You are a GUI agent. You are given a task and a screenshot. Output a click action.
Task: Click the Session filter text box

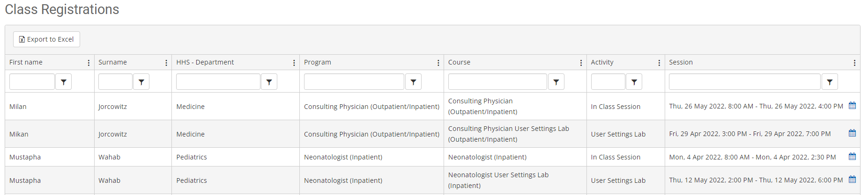click(744, 82)
